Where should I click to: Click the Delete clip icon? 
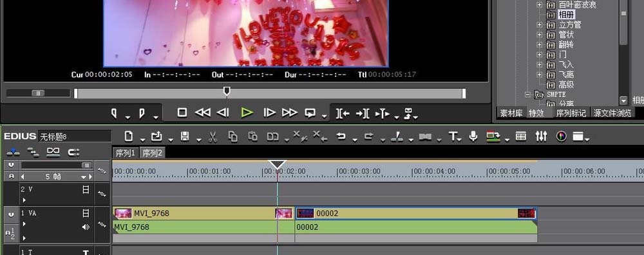click(x=300, y=137)
